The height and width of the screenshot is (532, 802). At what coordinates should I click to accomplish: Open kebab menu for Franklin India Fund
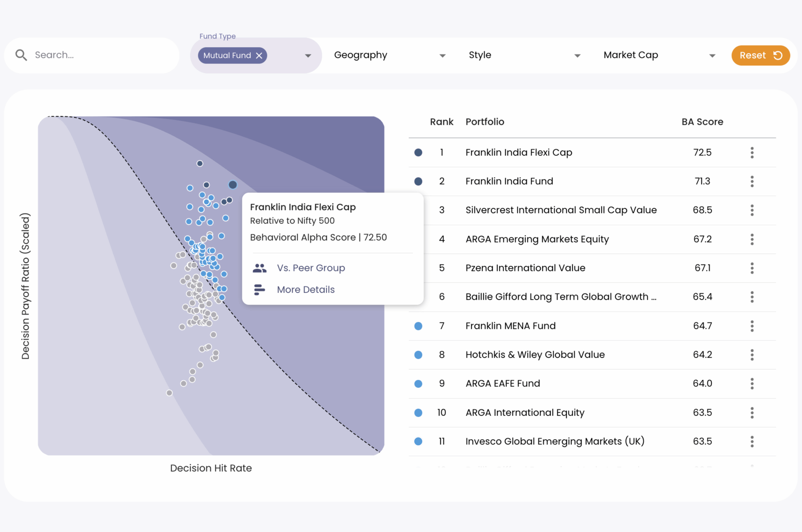[x=752, y=181]
